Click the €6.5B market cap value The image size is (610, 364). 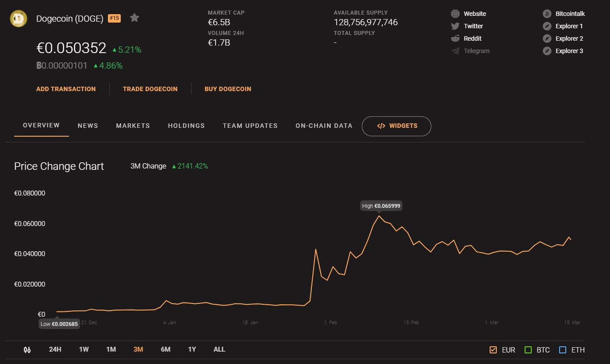click(219, 22)
